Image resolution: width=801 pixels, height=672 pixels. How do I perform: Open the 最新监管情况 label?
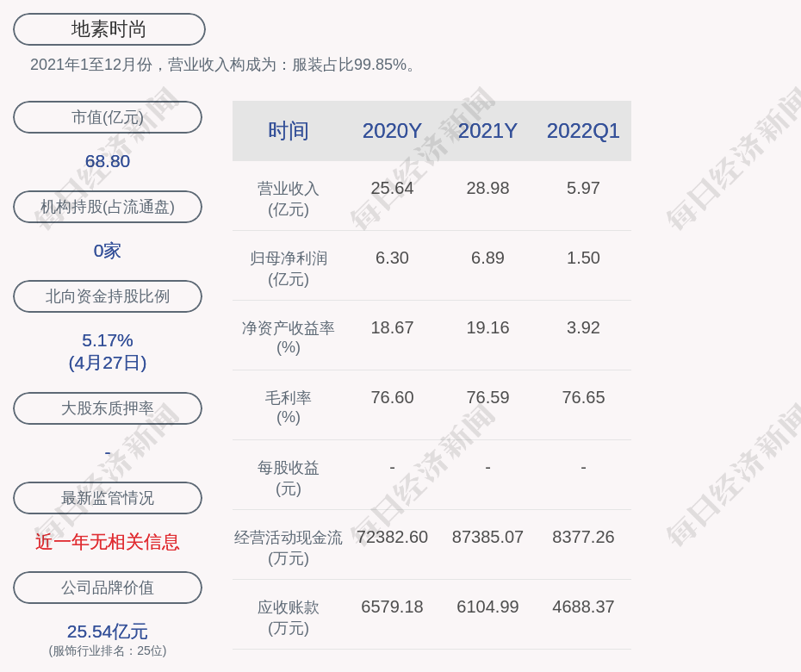coord(108,498)
